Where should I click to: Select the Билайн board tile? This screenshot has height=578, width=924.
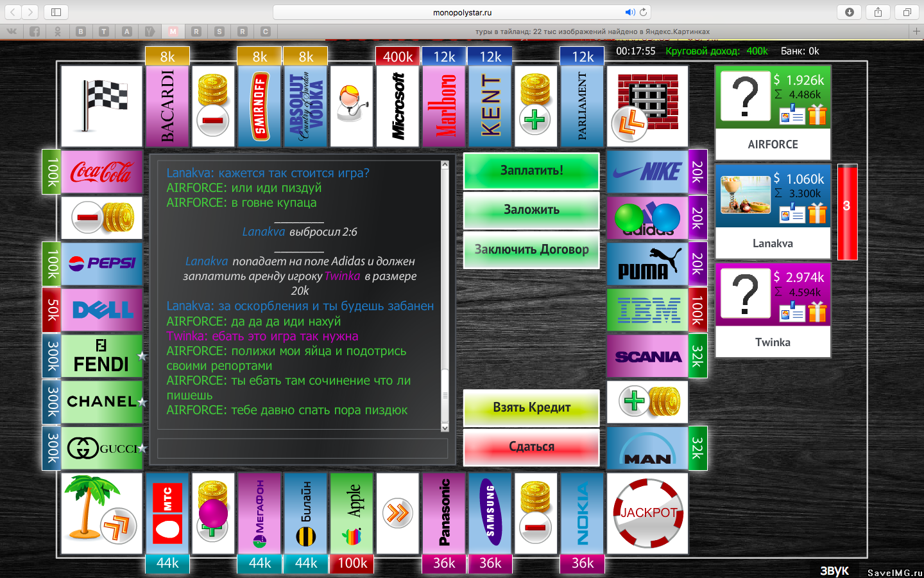pos(306,514)
